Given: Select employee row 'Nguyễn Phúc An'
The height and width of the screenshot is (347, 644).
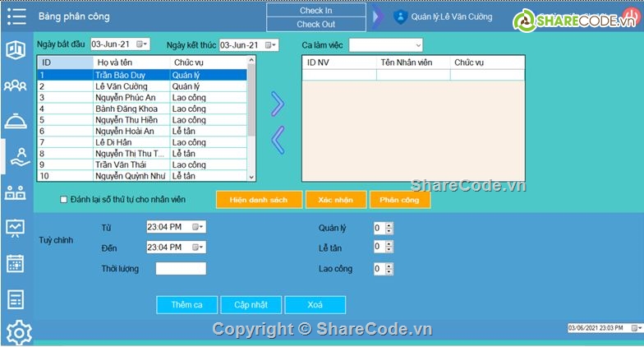Looking at the screenshot, I should coord(143,97).
